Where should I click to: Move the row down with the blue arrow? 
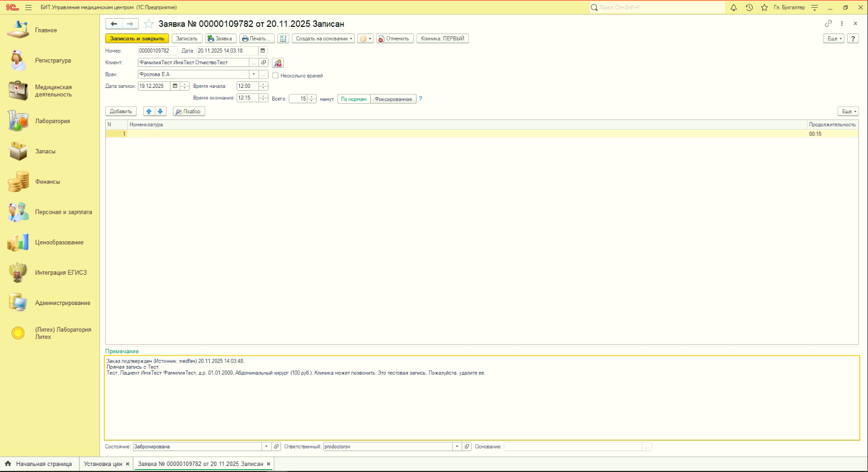(x=160, y=112)
